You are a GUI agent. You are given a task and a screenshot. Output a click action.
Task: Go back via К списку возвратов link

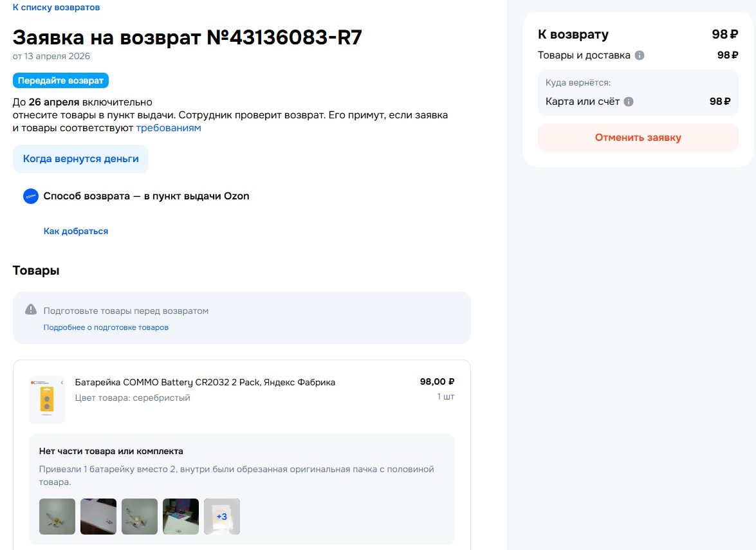click(x=56, y=7)
